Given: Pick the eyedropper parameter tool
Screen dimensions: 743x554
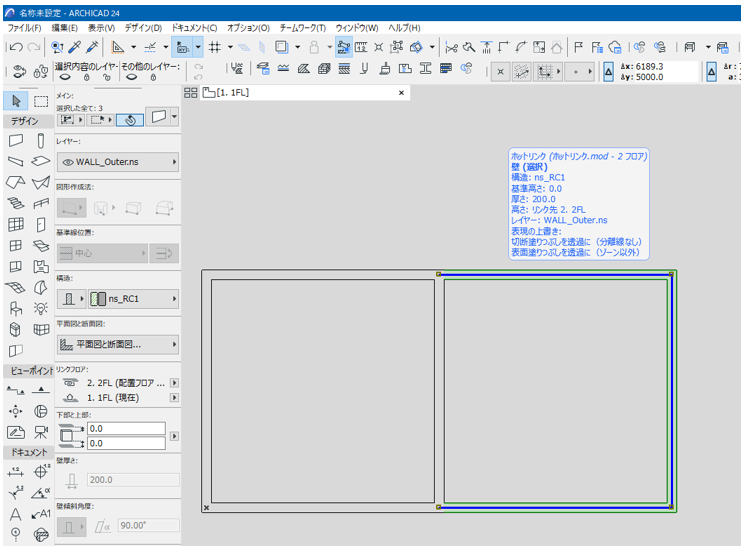Looking at the screenshot, I should tap(75, 47).
